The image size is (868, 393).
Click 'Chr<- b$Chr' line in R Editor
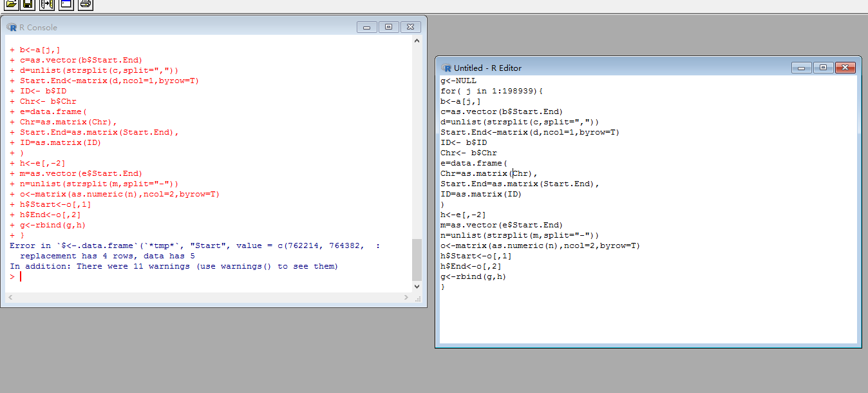(x=469, y=153)
